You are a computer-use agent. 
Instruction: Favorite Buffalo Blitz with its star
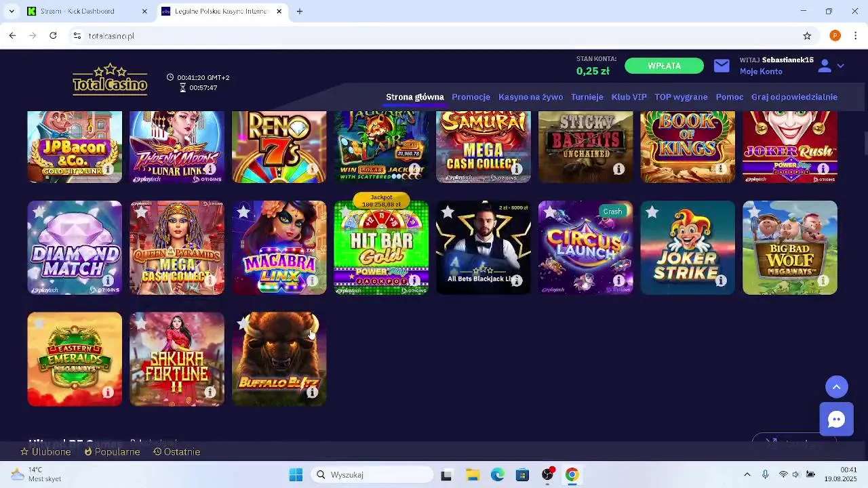click(243, 325)
